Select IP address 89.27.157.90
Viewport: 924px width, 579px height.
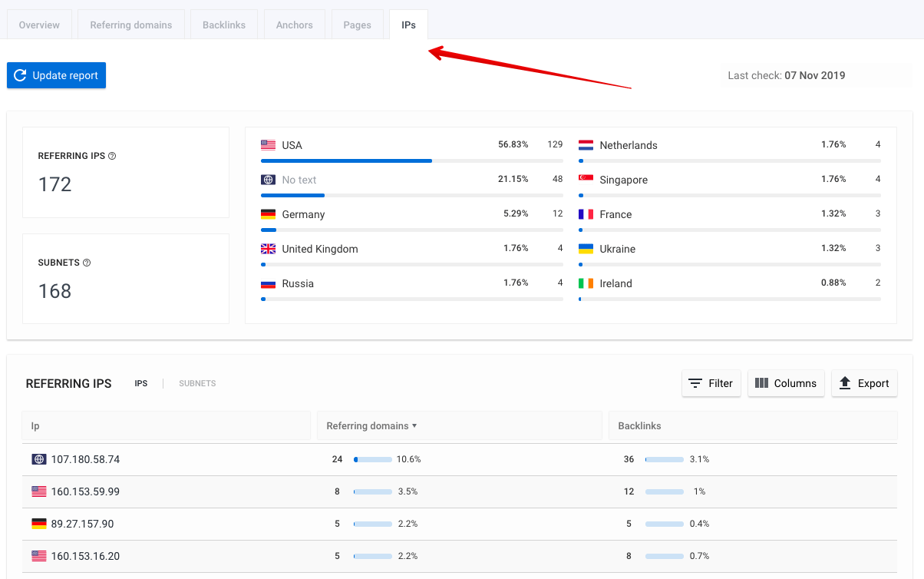pos(82,524)
